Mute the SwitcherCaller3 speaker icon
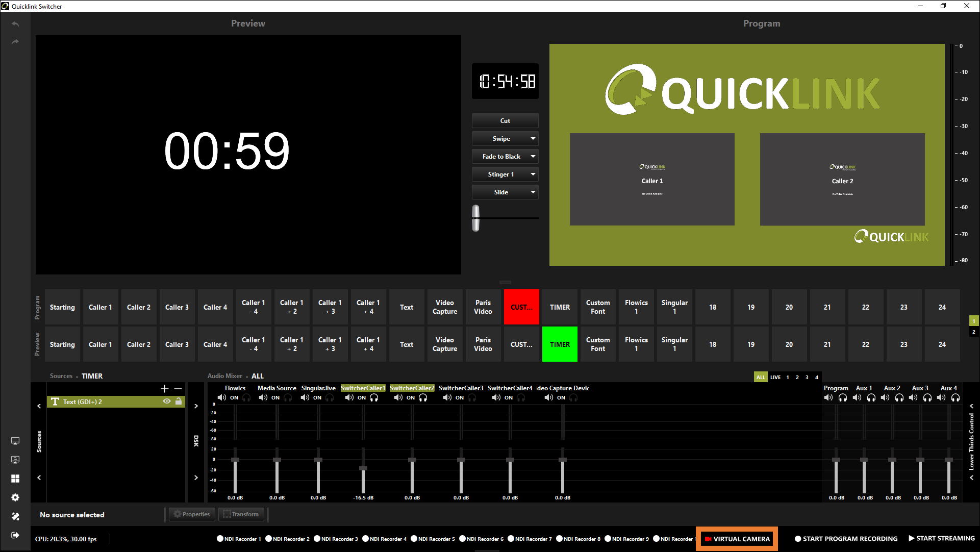980x552 pixels. [447, 397]
